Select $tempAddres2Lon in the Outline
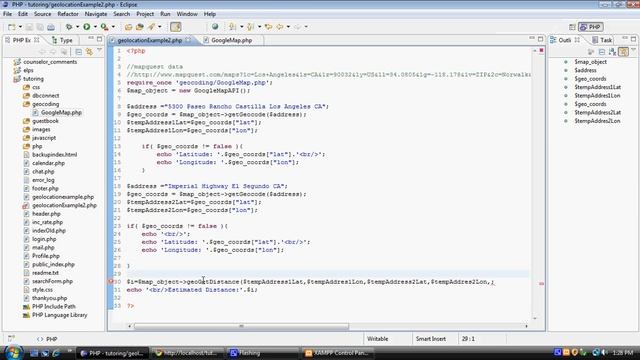This screenshot has width=640, height=360. coord(597,121)
